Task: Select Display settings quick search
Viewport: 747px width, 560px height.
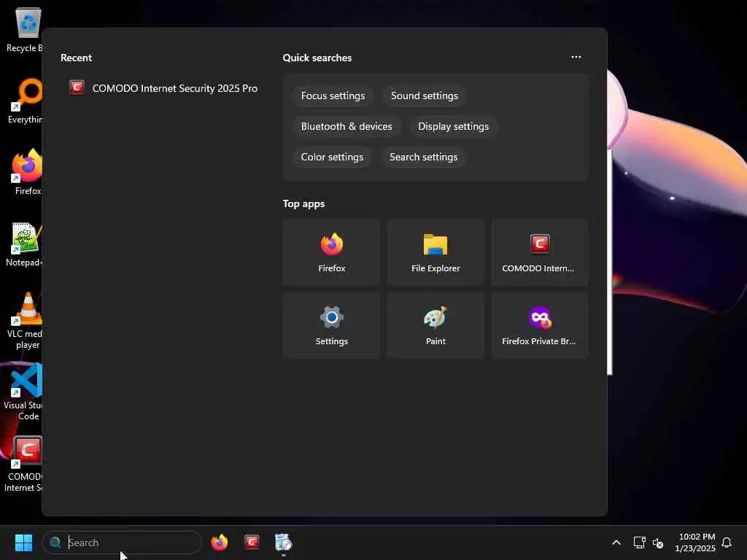Action: coord(453,126)
